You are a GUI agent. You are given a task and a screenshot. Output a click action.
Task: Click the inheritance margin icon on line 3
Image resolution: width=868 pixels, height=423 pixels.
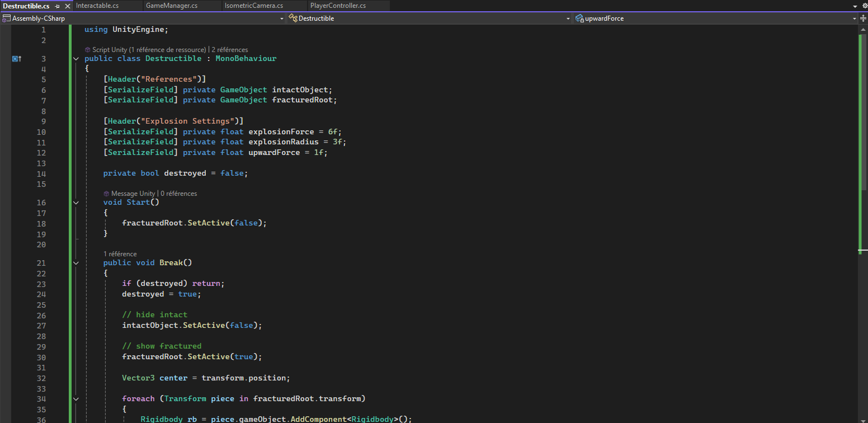pos(16,59)
